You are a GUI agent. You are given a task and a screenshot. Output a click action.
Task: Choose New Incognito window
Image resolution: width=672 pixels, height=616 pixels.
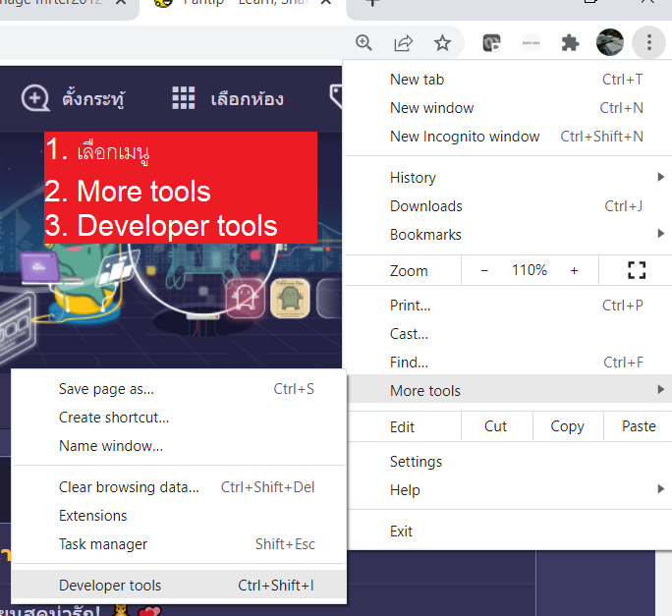pyautogui.click(x=465, y=137)
